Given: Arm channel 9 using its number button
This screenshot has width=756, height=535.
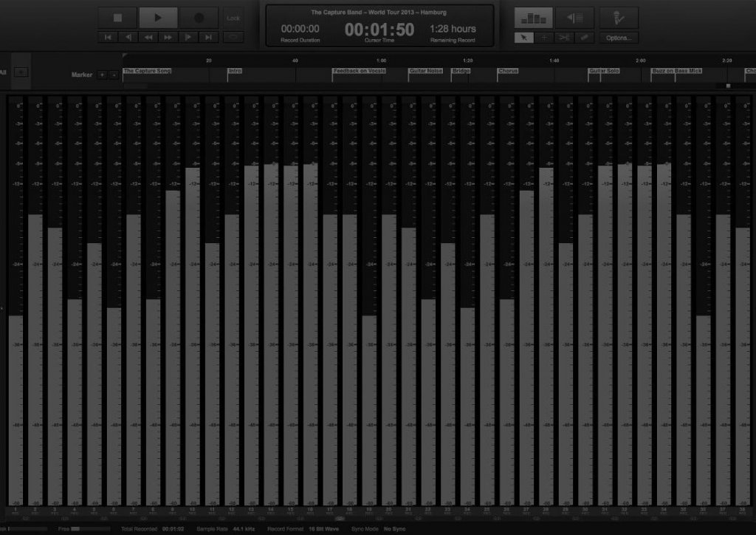Looking at the screenshot, I should 173,511.
